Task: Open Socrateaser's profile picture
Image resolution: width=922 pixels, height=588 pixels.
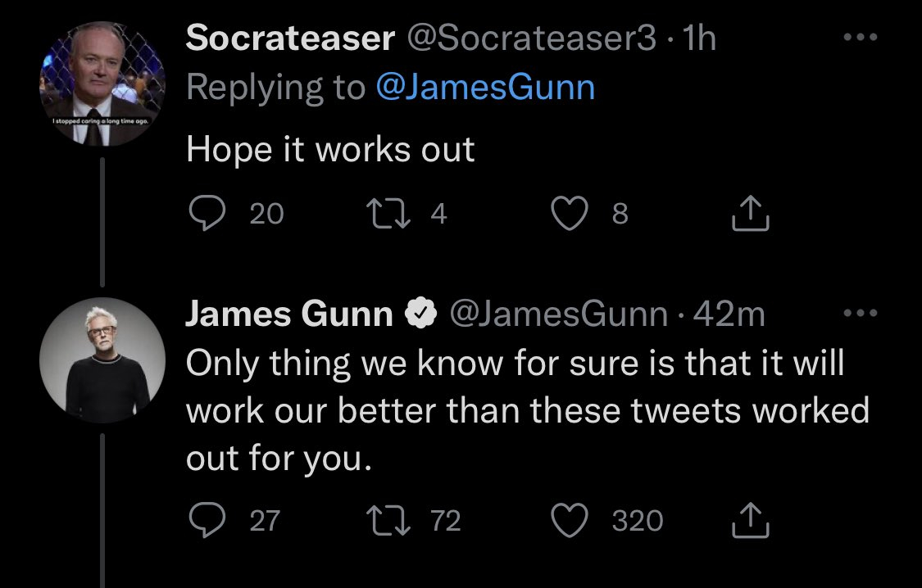Action: pyautogui.click(x=102, y=84)
